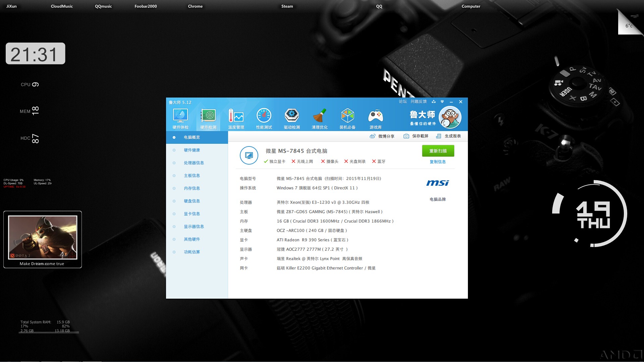Click the MSI brand logo
Screen dimensions: 644x362
pos(437,183)
